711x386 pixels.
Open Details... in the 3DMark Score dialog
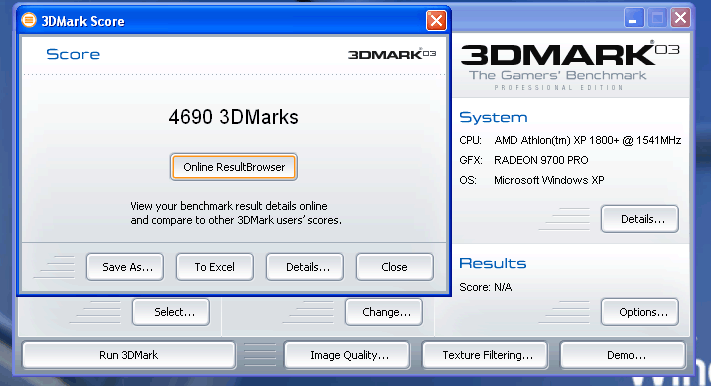(305, 267)
